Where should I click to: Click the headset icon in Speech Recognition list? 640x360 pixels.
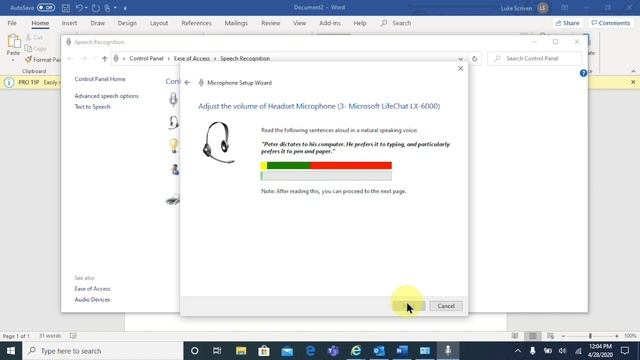(173, 122)
